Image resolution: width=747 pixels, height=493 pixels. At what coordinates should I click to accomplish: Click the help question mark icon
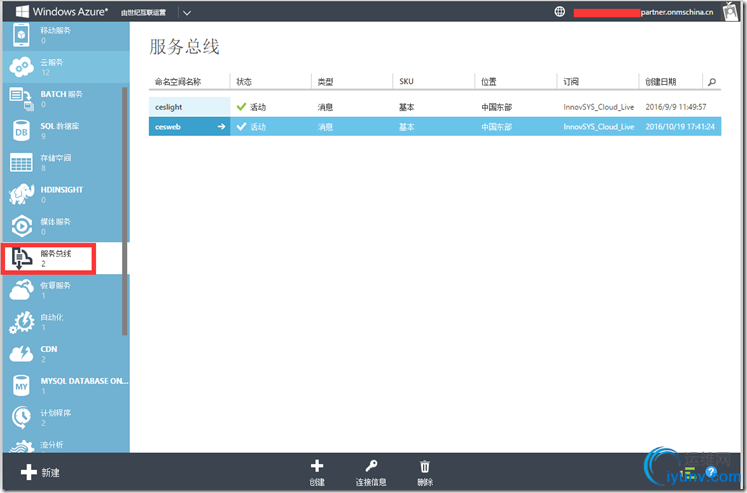click(711, 472)
